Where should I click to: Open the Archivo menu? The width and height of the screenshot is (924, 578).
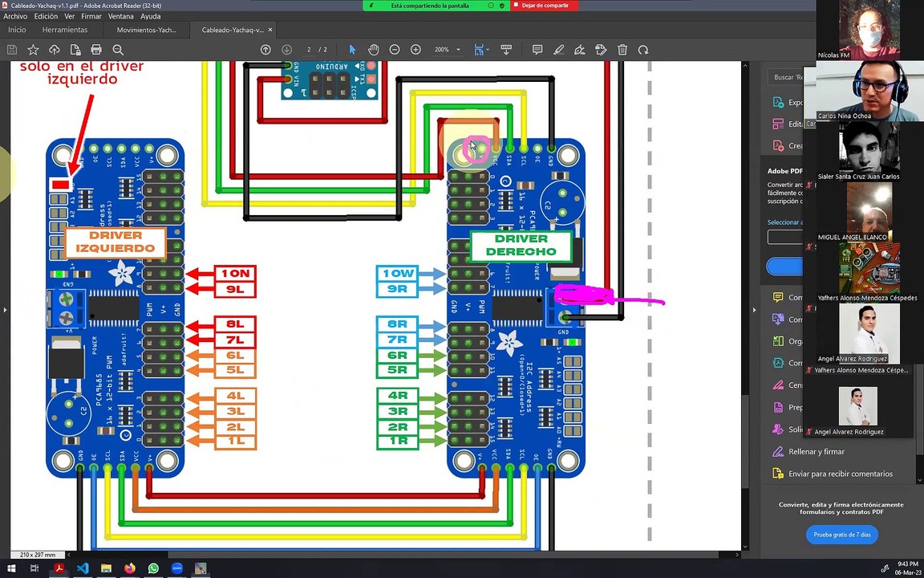15,17
